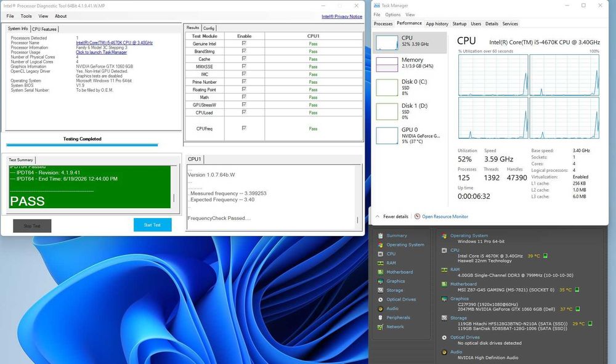Open the Intel Privacy Notice link
This screenshot has width=616, height=364.
click(x=342, y=17)
